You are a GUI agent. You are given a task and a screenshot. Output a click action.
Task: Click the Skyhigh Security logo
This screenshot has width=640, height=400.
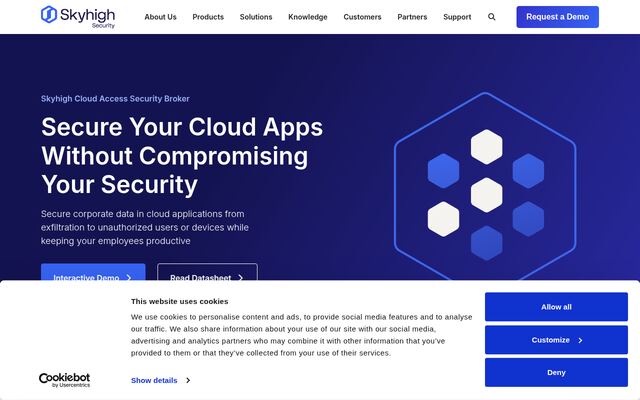pyautogui.click(x=78, y=17)
